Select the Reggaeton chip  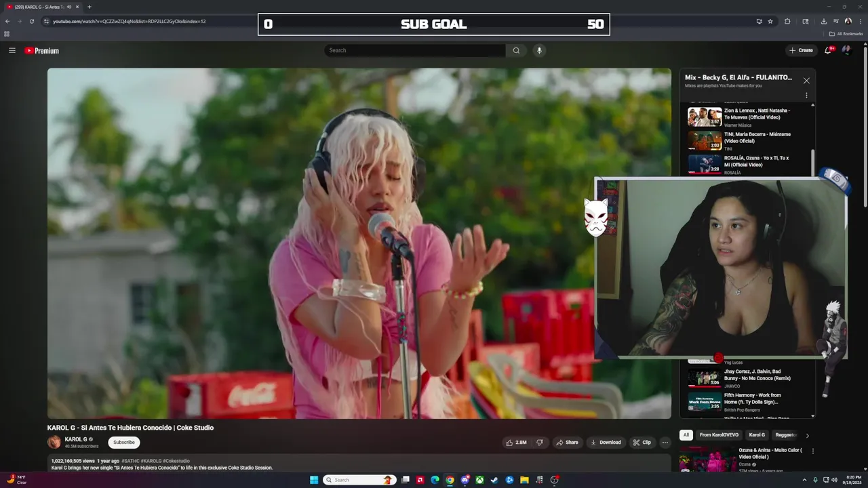(x=785, y=435)
